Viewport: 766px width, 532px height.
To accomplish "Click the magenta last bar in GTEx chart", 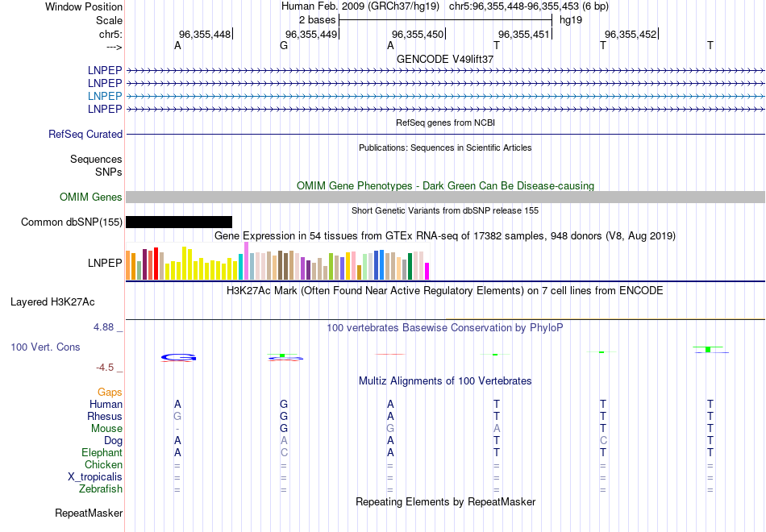I will click(427, 271).
